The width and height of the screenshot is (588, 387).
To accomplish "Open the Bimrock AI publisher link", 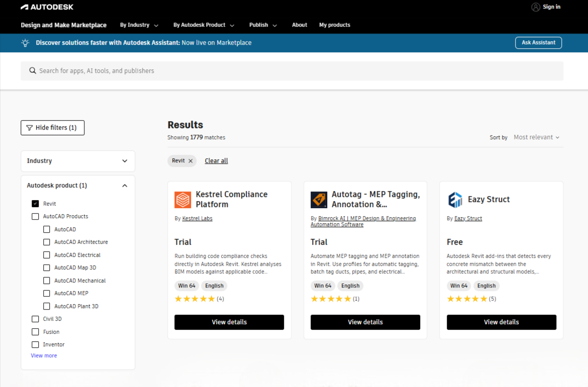I will coord(363,221).
